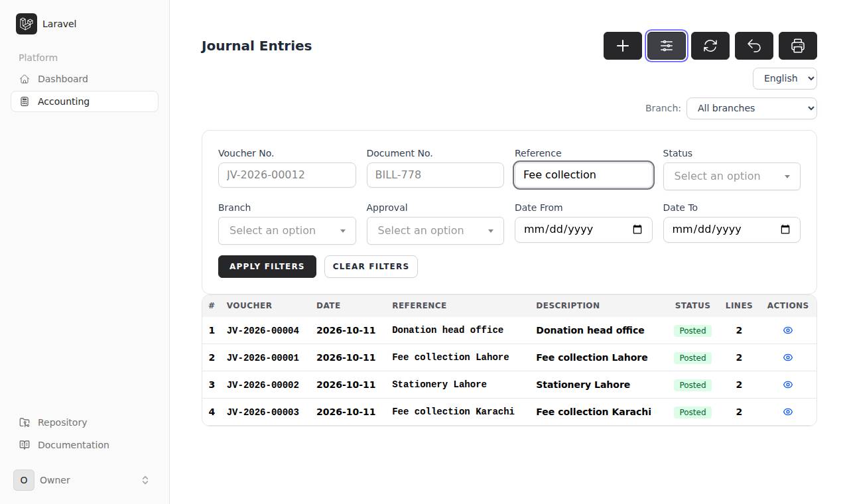View journal entry JV-2026-00003 eye icon

pos(788,412)
